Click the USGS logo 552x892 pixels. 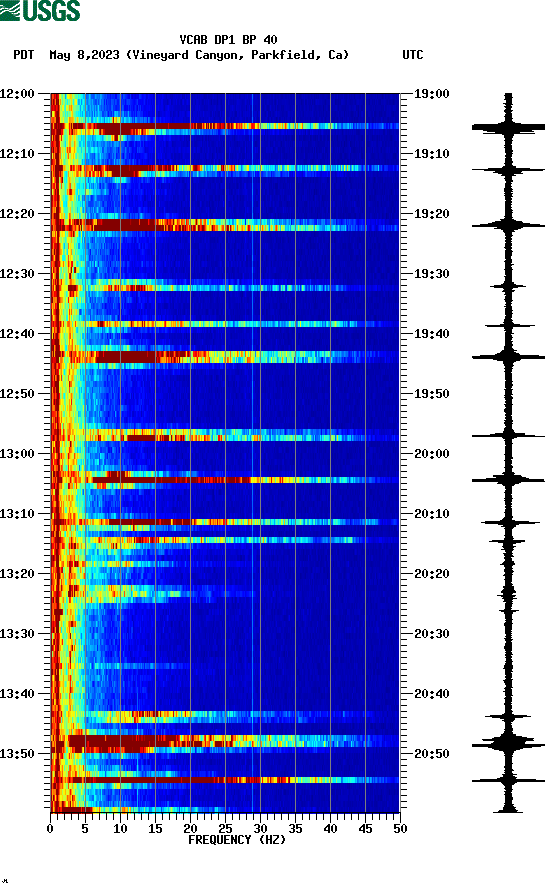coord(40,10)
